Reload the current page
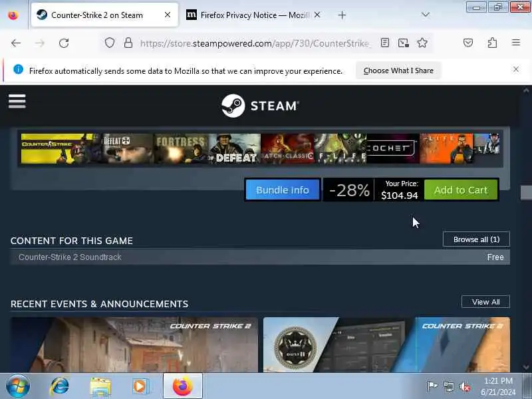The width and height of the screenshot is (532, 399). pos(64,43)
